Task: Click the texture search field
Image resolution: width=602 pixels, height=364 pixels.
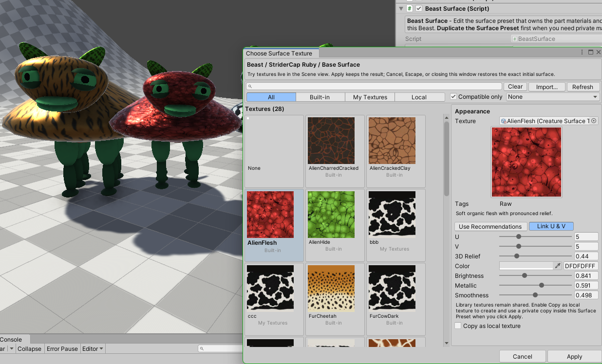Action: point(374,87)
